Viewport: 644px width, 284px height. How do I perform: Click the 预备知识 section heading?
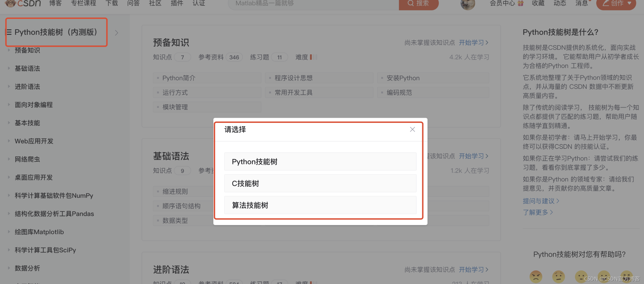click(x=171, y=43)
